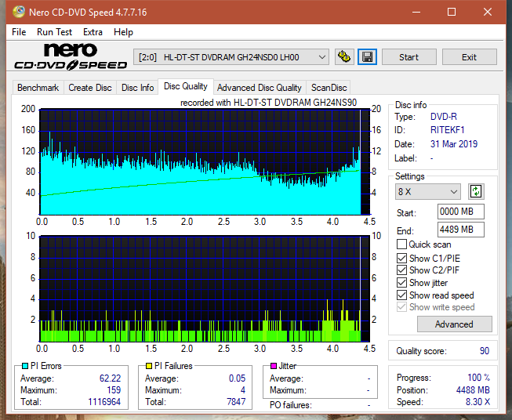Image resolution: width=512 pixels, height=420 pixels.
Task: Click PI Failures total 7847
Action: [236, 401]
